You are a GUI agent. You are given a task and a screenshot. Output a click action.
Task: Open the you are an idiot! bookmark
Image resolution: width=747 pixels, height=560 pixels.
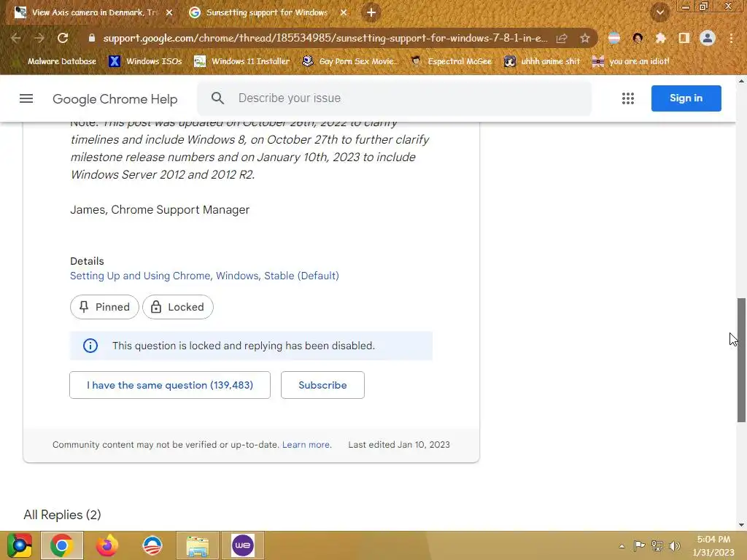631,61
